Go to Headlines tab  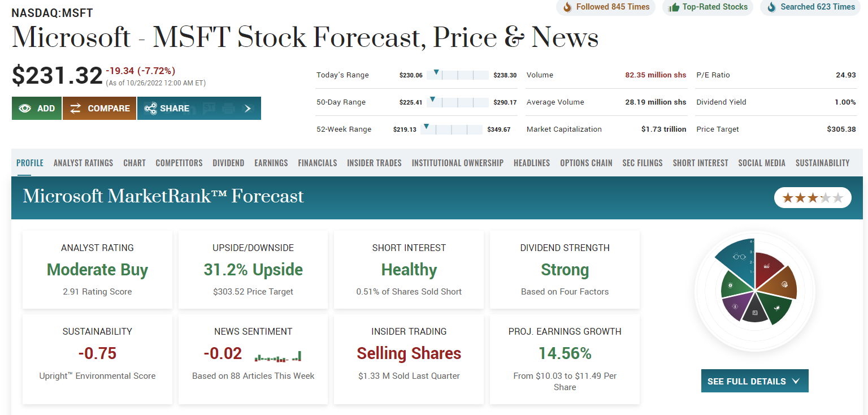click(x=532, y=163)
